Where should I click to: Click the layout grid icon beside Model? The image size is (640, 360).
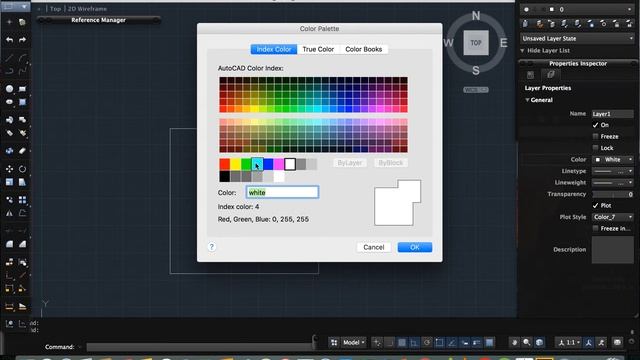[334, 342]
